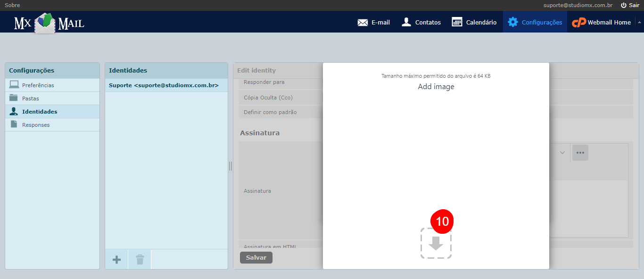
Task: Click the Calendário calendar icon
Action: coord(457,22)
